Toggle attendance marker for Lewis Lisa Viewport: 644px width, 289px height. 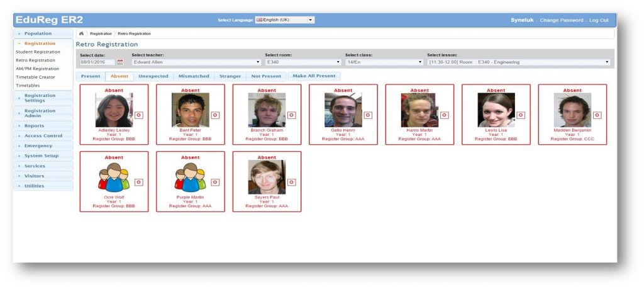(x=521, y=115)
